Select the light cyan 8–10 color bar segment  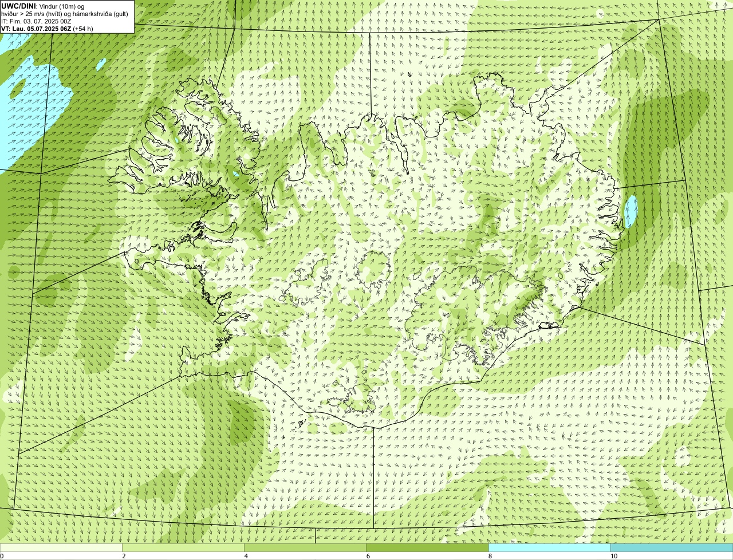tap(550, 547)
